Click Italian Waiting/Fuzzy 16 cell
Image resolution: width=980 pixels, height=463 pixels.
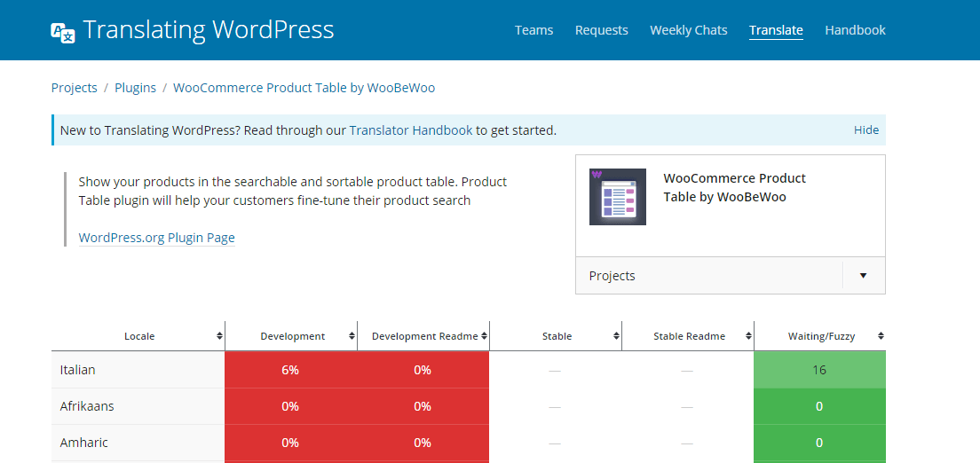(x=819, y=370)
